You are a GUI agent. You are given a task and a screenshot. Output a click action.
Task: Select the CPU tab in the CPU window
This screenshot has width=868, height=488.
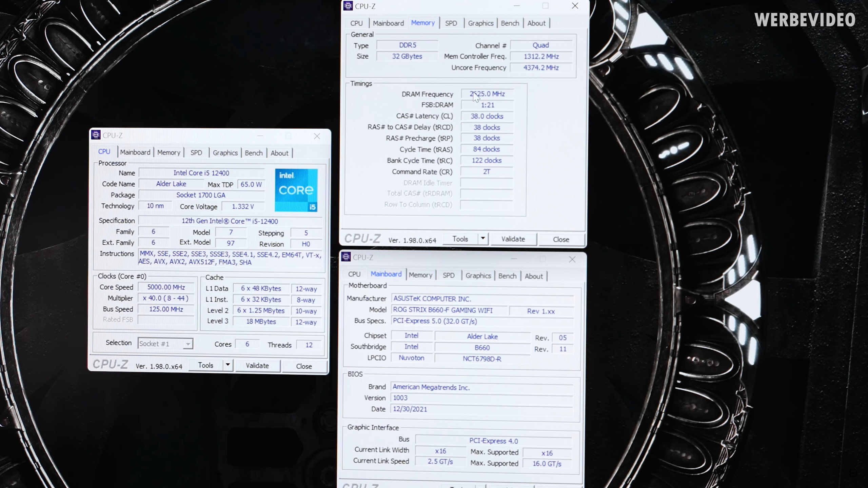point(104,151)
